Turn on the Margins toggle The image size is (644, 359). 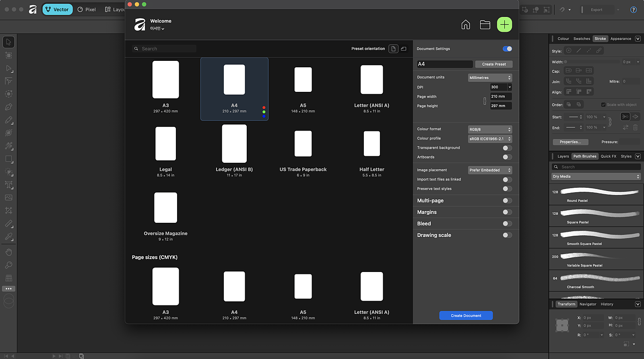tap(507, 212)
